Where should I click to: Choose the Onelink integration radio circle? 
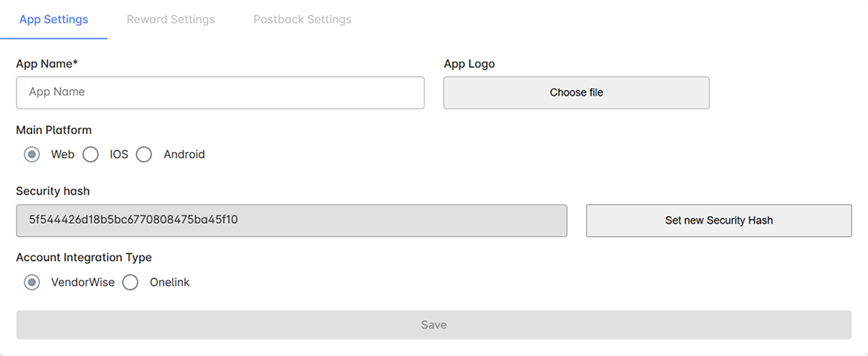130,283
